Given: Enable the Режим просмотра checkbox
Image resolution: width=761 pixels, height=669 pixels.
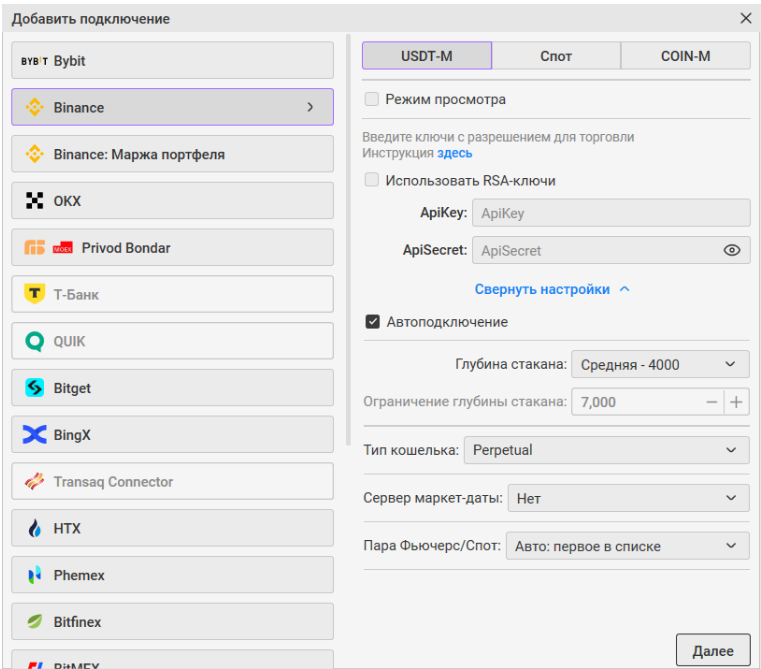Looking at the screenshot, I should pos(372,100).
